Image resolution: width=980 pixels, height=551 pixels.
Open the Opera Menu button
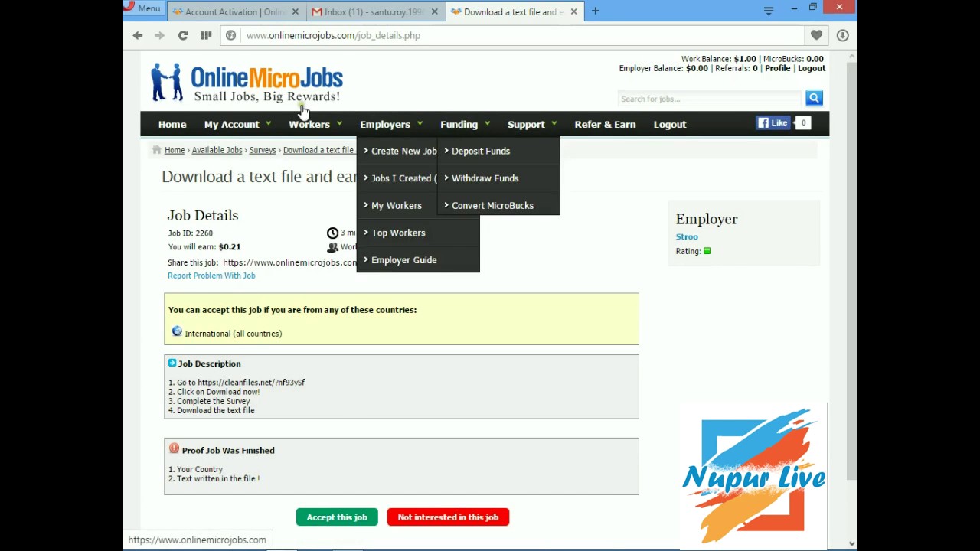coord(142,8)
